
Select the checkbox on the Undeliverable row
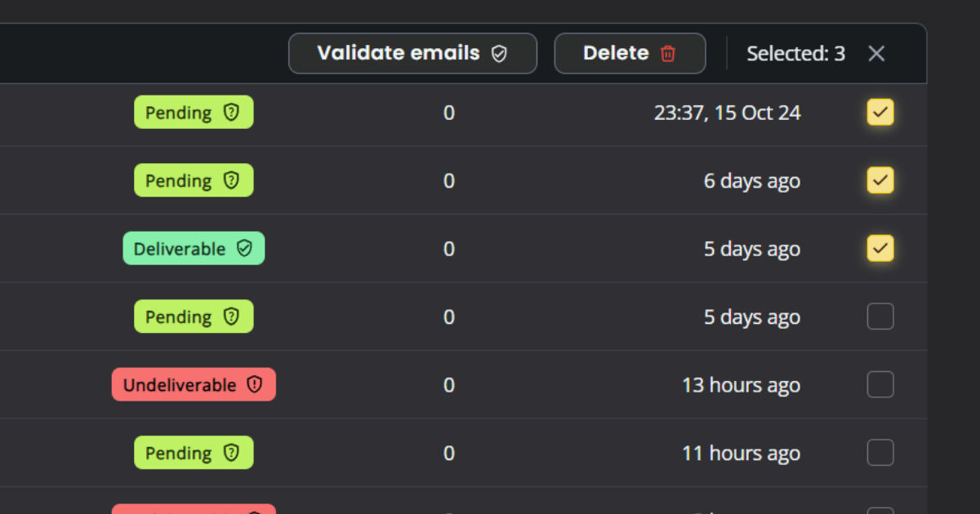[x=880, y=384]
